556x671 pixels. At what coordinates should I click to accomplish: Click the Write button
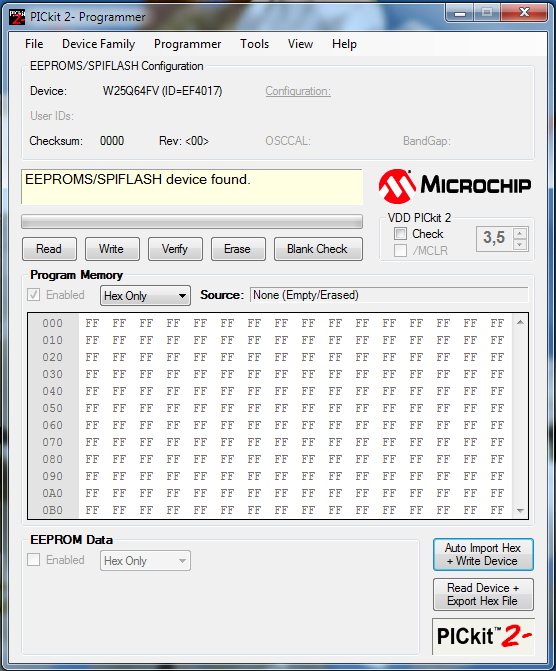(112, 249)
